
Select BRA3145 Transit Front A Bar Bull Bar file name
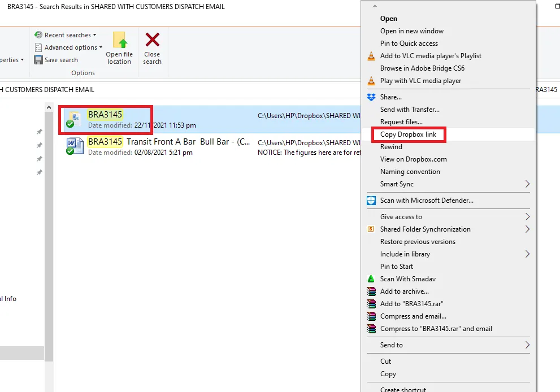(x=169, y=142)
